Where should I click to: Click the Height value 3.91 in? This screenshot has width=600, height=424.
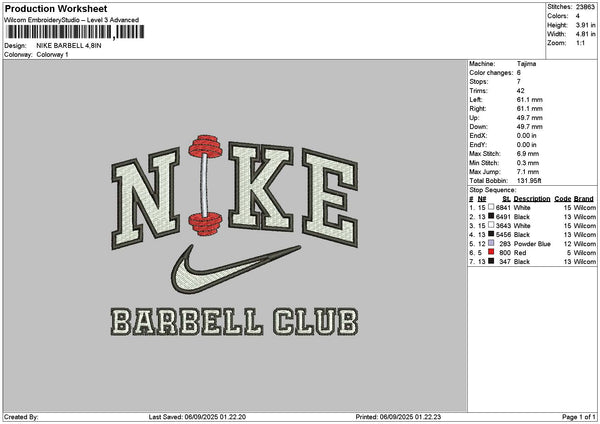[585, 25]
